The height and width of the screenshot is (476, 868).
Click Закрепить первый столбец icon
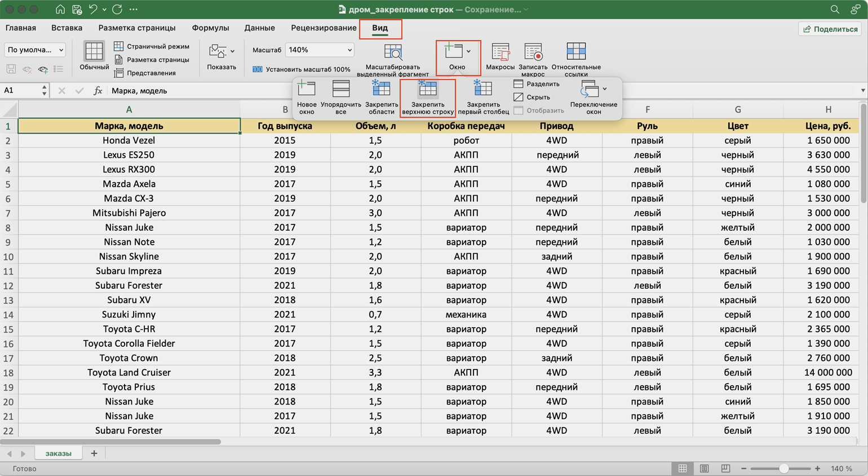click(x=483, y=90)
